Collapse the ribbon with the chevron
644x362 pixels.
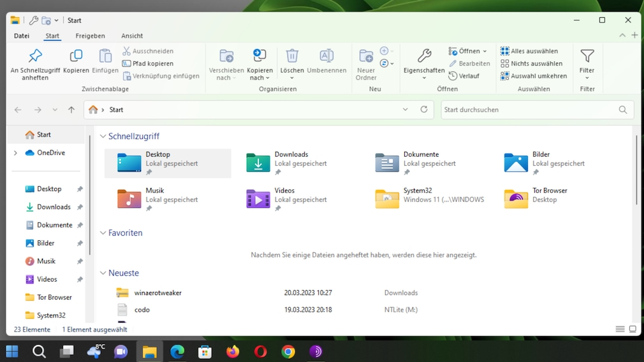[x=622, y=36]
